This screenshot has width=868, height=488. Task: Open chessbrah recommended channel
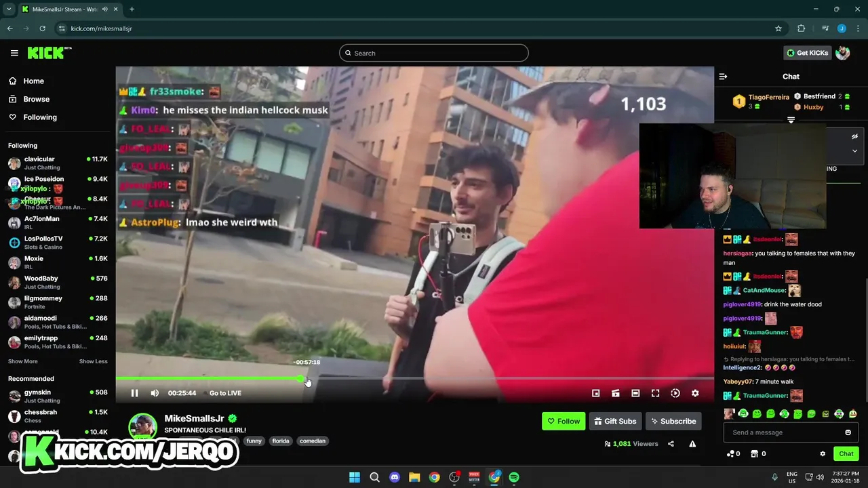pos(58,416)
